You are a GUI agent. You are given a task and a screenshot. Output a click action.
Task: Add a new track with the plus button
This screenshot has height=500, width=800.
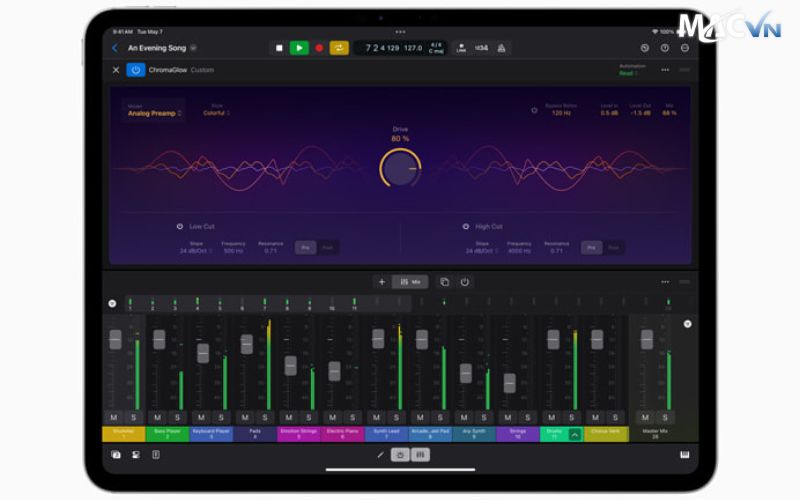pyautogui.click(x=382, y=282)
